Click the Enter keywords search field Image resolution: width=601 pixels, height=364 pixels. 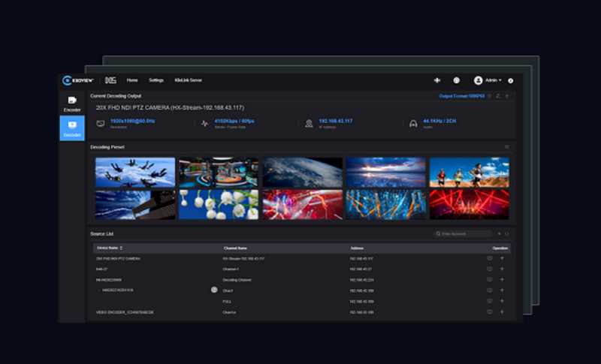coord(464,234)
